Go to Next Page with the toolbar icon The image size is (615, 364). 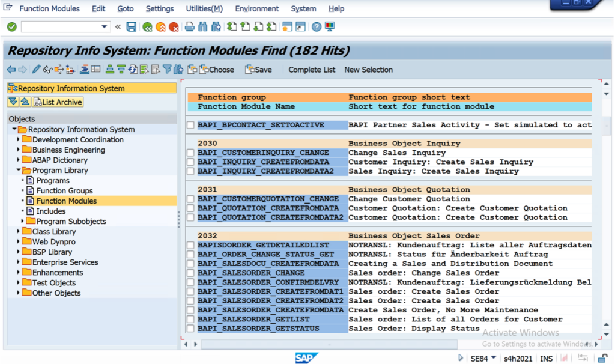click(x=258, y=26)
